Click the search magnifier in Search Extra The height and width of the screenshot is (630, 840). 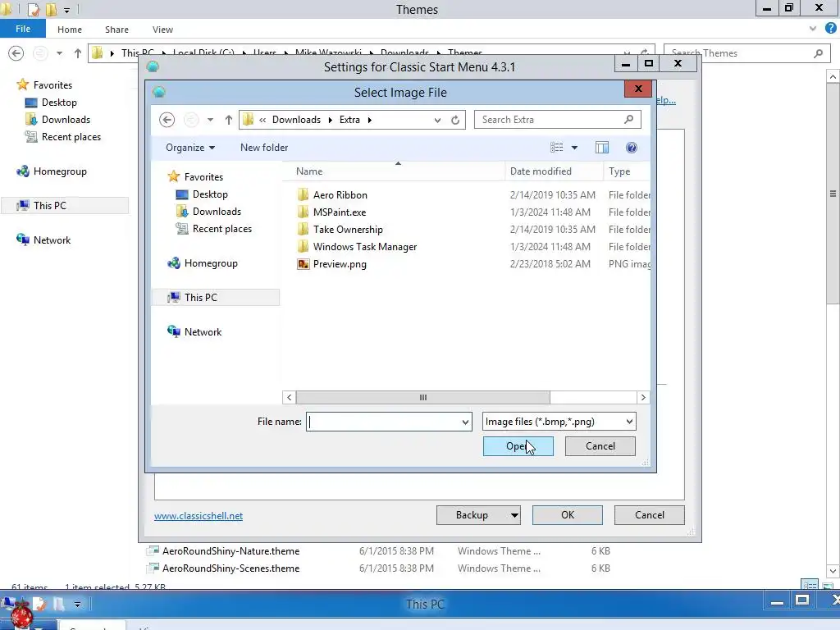(629, 120)
